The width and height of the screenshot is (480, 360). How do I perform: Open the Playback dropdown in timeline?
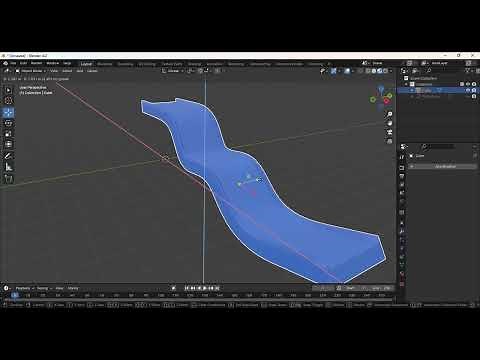[x=24, y=288]
